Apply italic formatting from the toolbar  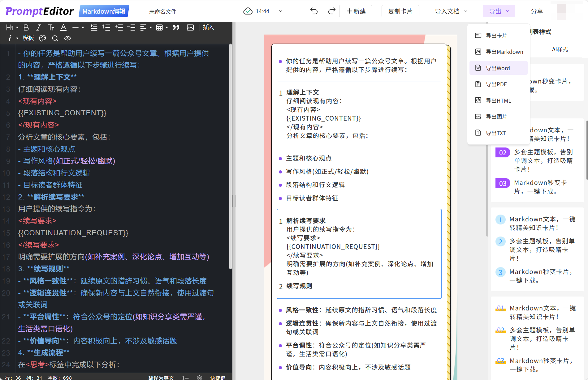38,28
